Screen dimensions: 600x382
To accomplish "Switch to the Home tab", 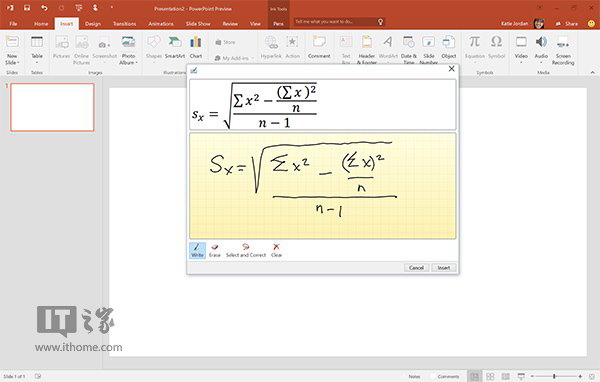I will [41, 24].
